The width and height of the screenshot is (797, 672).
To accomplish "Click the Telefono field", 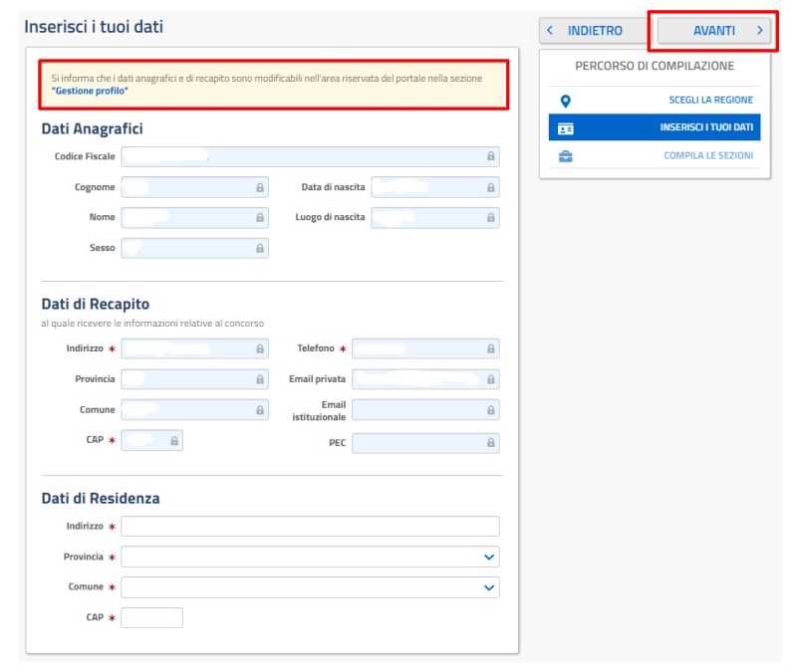I will coord(426,349).
